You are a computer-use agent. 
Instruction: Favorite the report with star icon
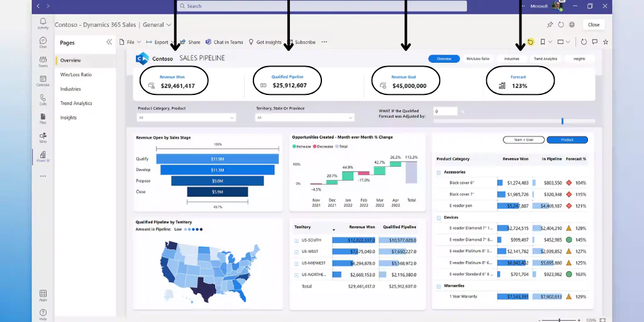tap(606, 42)
